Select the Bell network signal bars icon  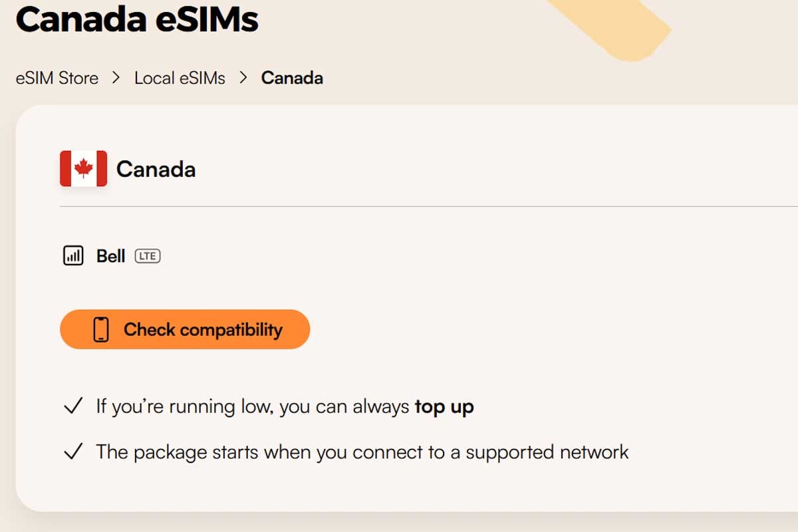point(72,255)
